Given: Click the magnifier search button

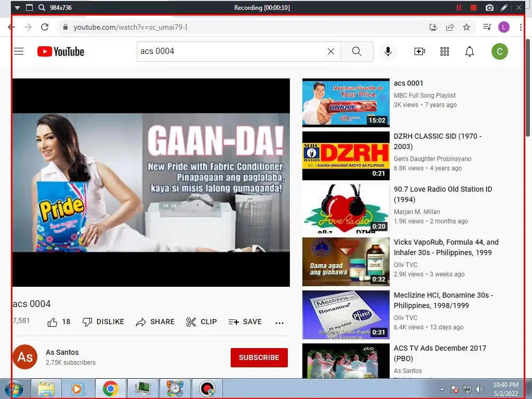Looking at the screenshot, I should (356, 51).
